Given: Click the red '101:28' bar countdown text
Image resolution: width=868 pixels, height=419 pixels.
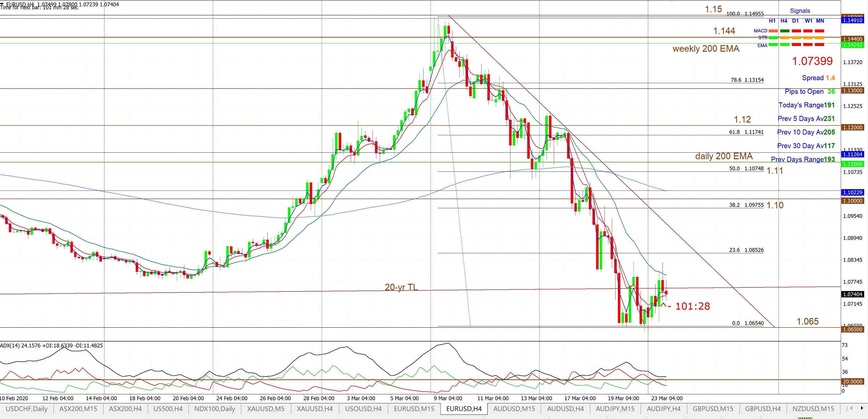Looking at the screenshot, I should [x=693, y=306].
